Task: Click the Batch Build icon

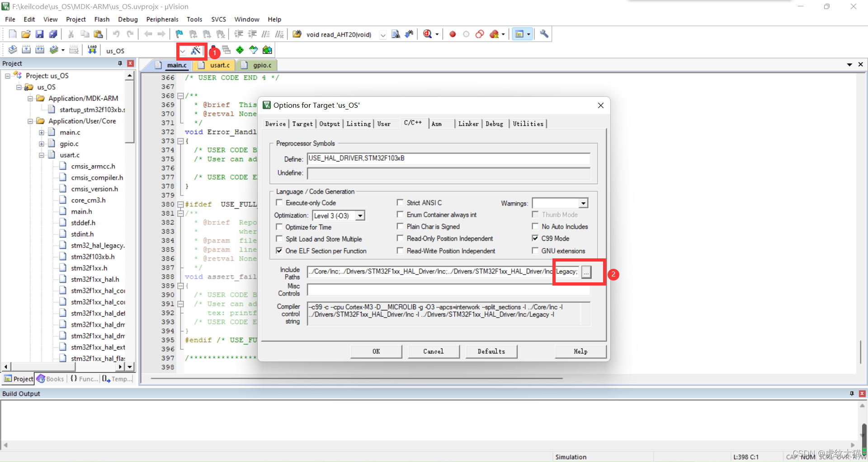Action: (54, 50)
